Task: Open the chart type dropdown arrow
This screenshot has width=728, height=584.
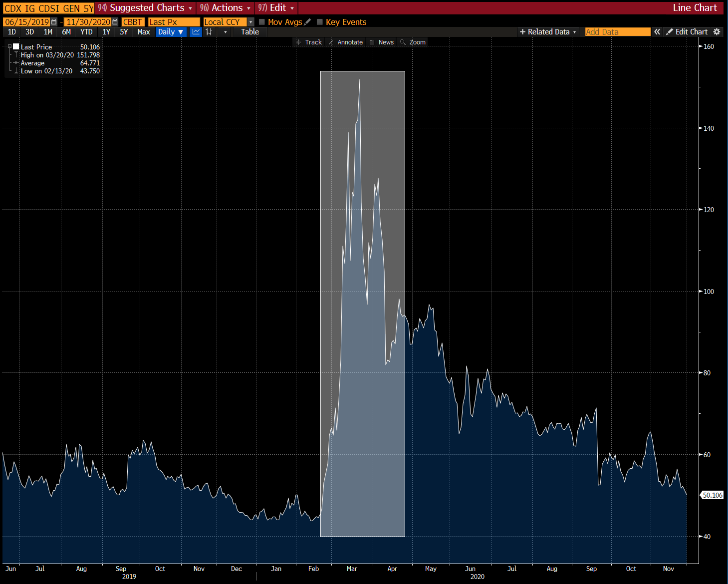Action: [226, 32]
